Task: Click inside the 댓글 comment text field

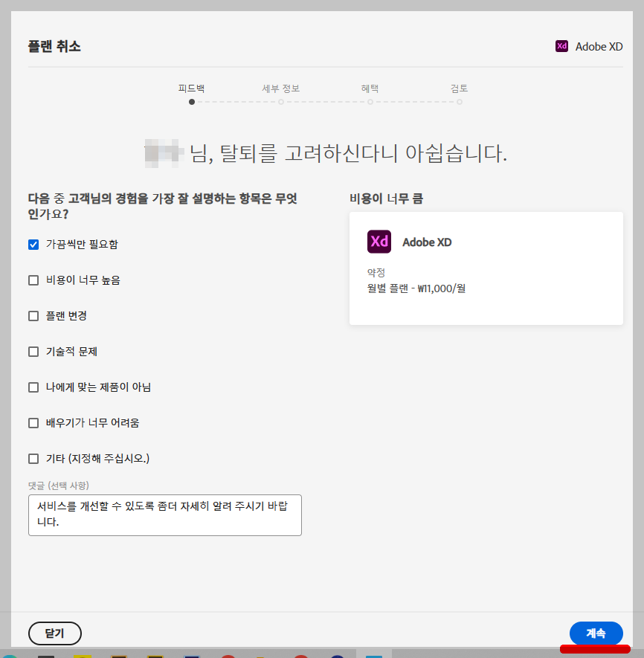Action: click(x=164, y=514)
